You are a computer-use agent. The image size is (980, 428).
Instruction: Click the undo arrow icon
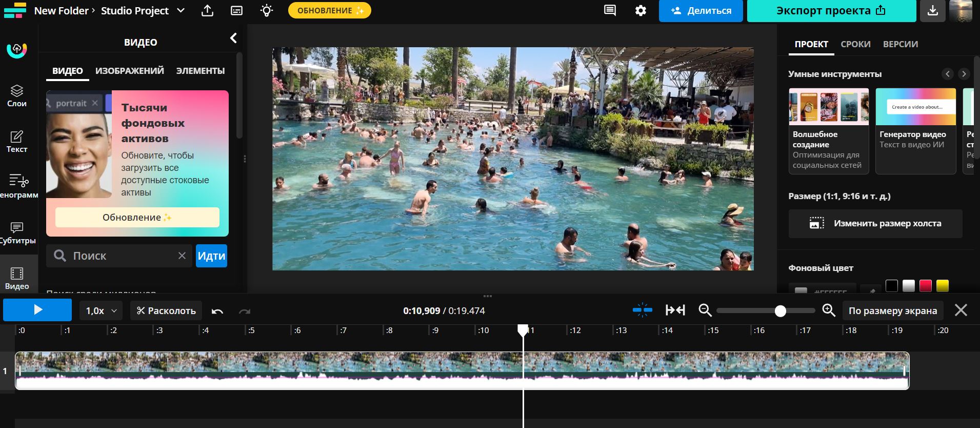[x=217, y=311]
